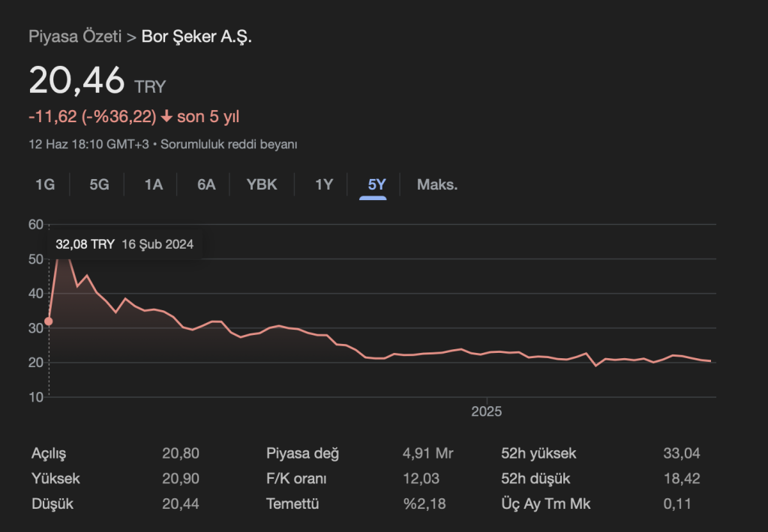768x532 pixels.
Task: Click the Yüksek value 20,90
Action: pyautogui.click(x=181, y=478)
